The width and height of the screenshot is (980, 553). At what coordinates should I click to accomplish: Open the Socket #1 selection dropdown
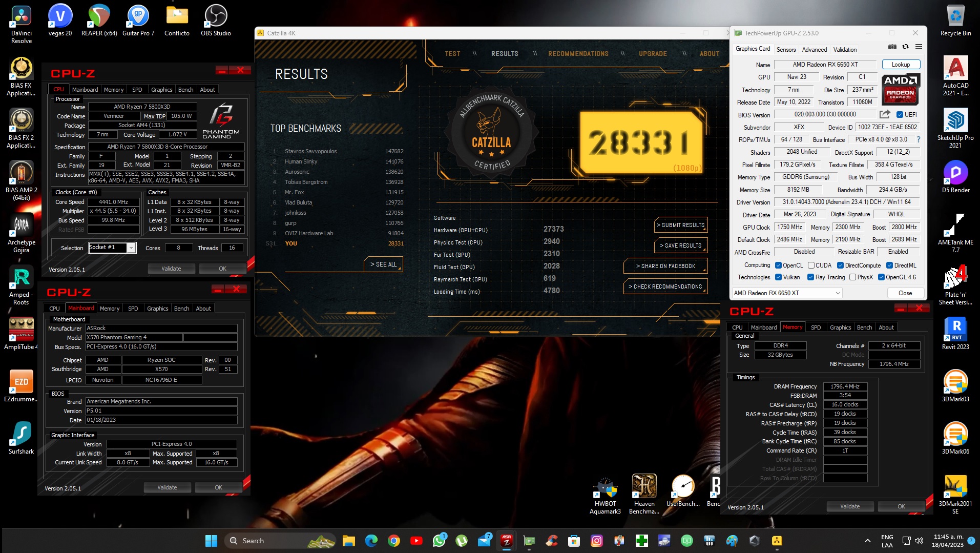[112, 248]
